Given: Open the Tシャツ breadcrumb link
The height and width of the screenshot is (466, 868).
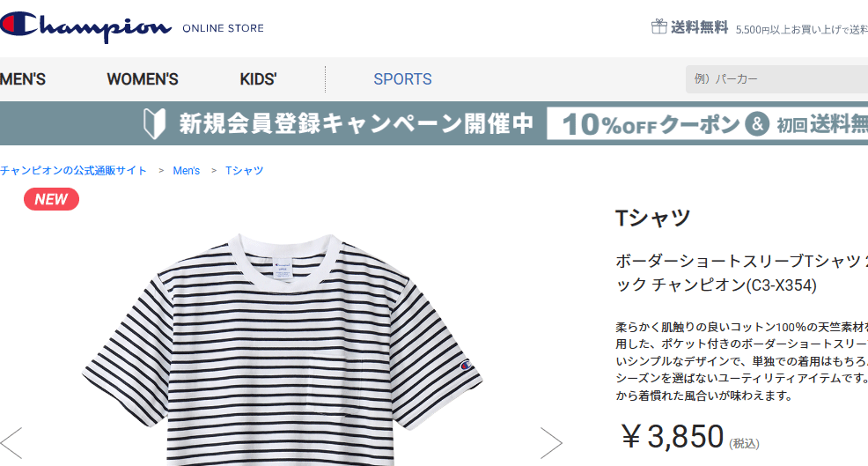Looking at the screenshot, I should 244,171.
